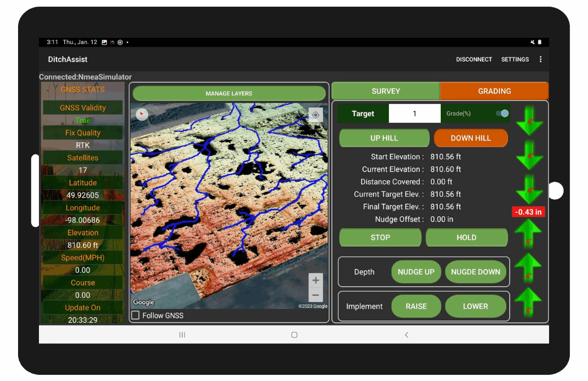
Task: Select the DOWN HILL button
Action: pyautogui.click(x=471, y=138)
